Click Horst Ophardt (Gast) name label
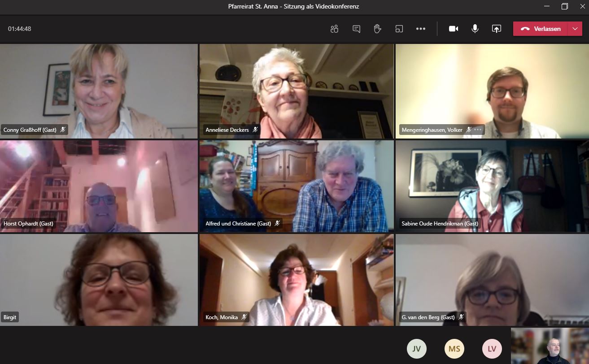 (28, 223)
